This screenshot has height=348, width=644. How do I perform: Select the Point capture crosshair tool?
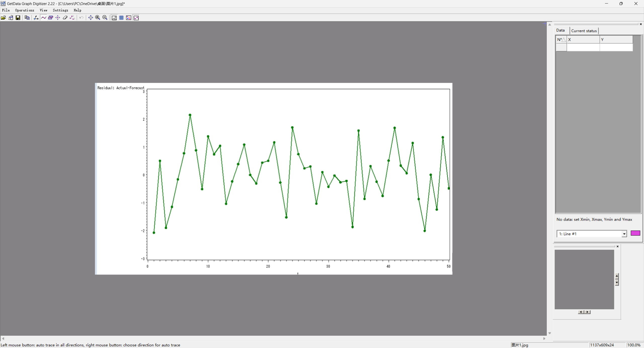[x=58, y=18]
